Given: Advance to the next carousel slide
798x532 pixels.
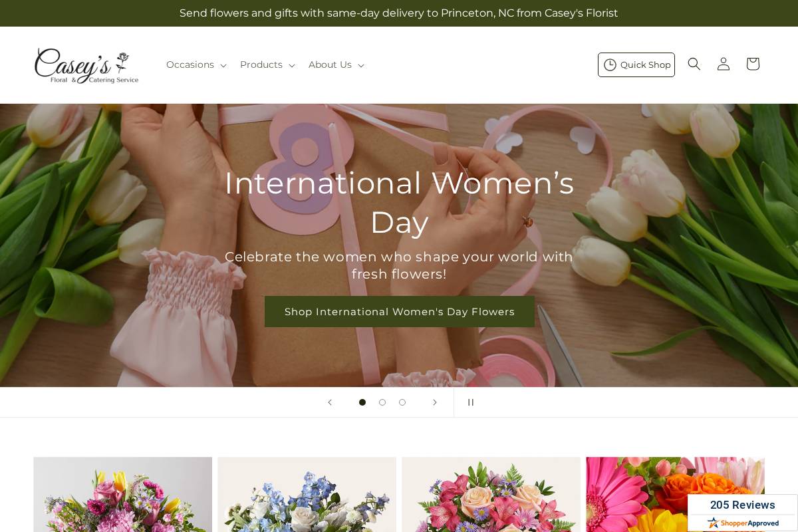Looking at the screenshot, I should (x=435, y=402).
